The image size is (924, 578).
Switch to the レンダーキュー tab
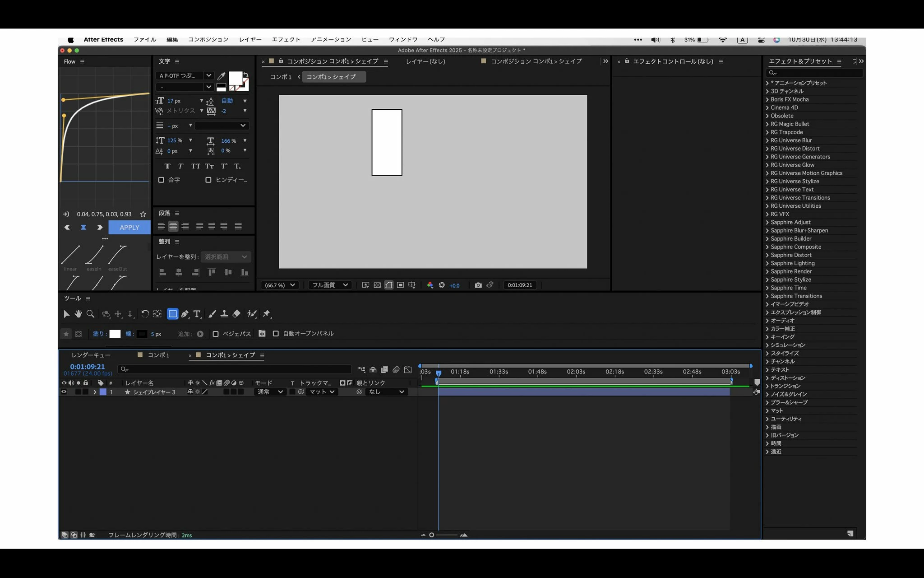91,355
